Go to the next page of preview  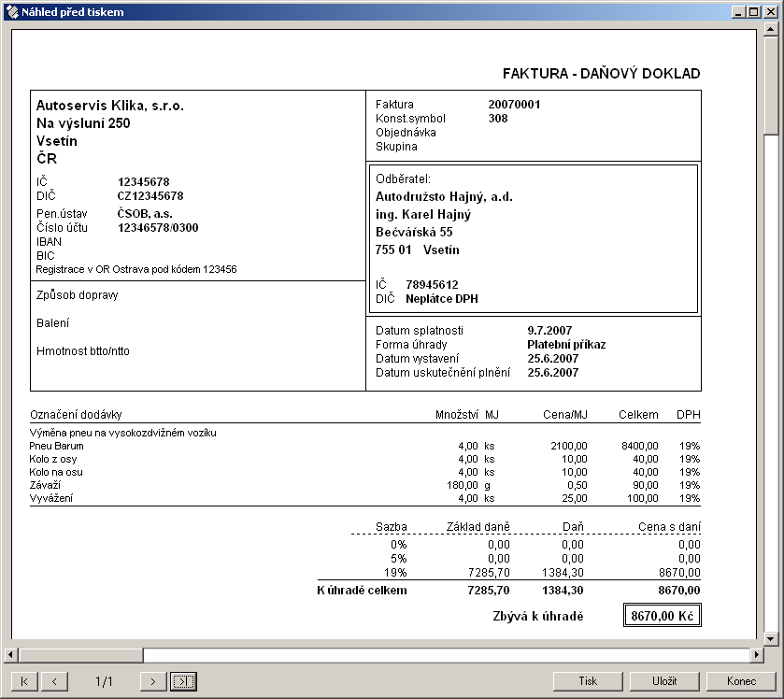pos(153,681)
